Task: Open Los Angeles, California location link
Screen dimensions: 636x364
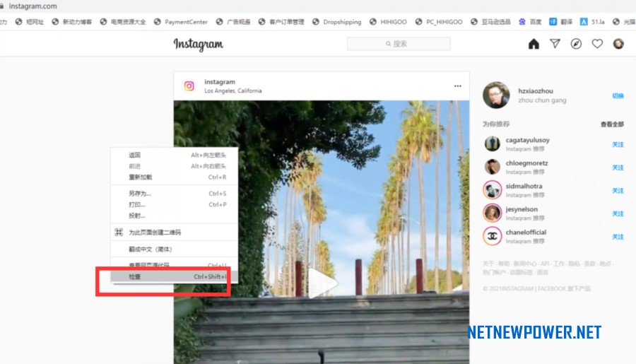Action: [232, 90]
